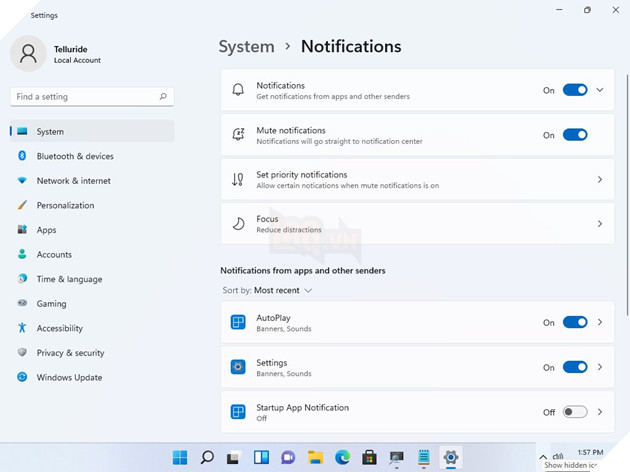This screenshot has height=472, width=630.
Task: Open Task View on the taskbar
Action: tap(233, 458)
